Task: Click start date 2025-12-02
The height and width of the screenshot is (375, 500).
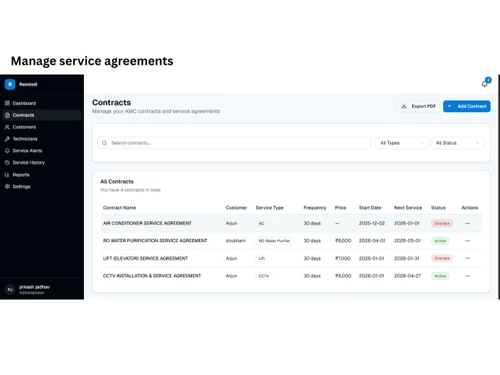Action: point(372,223)
